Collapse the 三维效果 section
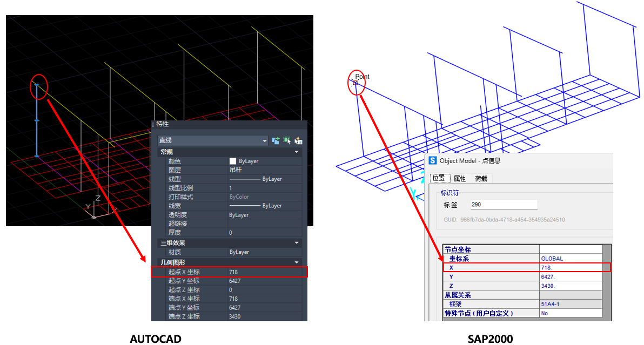 296,243
